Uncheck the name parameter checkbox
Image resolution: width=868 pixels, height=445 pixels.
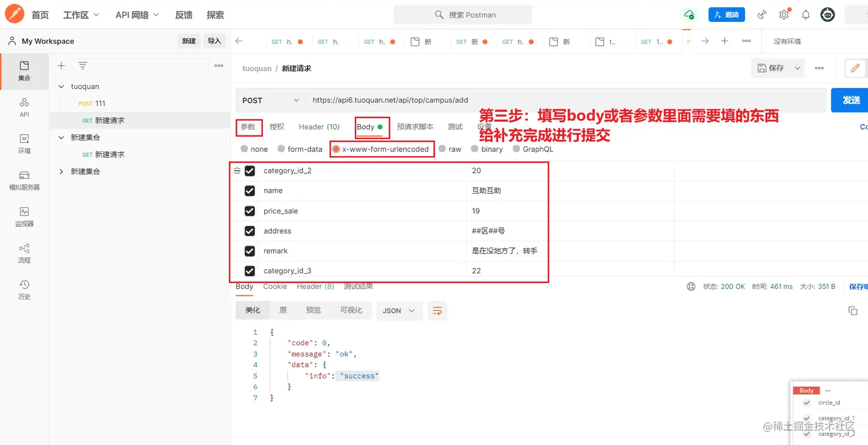click(250, 191)
